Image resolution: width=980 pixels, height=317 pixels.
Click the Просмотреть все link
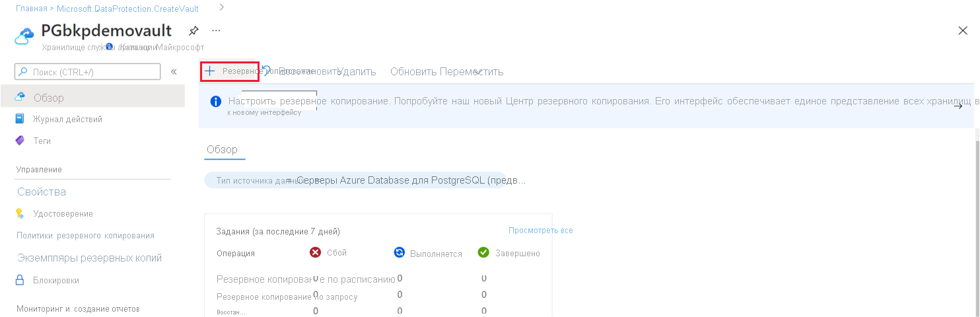(541, 230)
